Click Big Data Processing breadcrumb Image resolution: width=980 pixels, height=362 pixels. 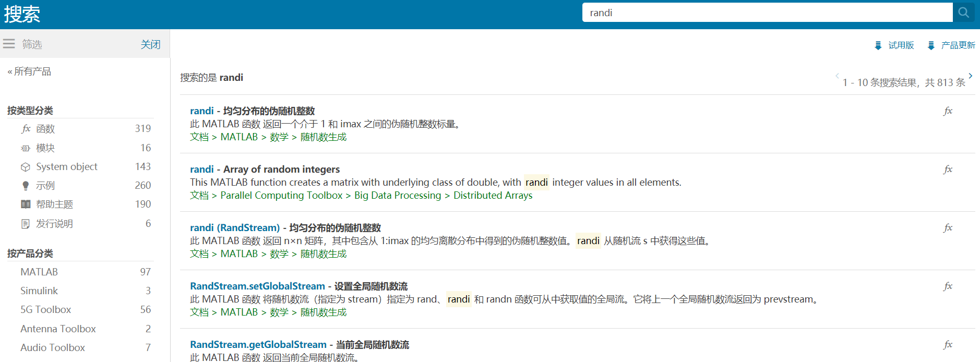398,195
